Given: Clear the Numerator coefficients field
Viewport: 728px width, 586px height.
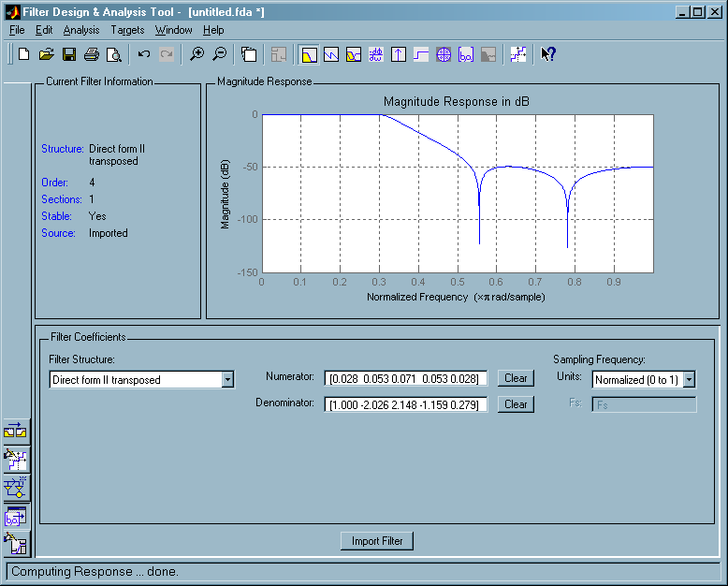Looking at the screenshot, I should pyautogui.click(x=515, y=378).
